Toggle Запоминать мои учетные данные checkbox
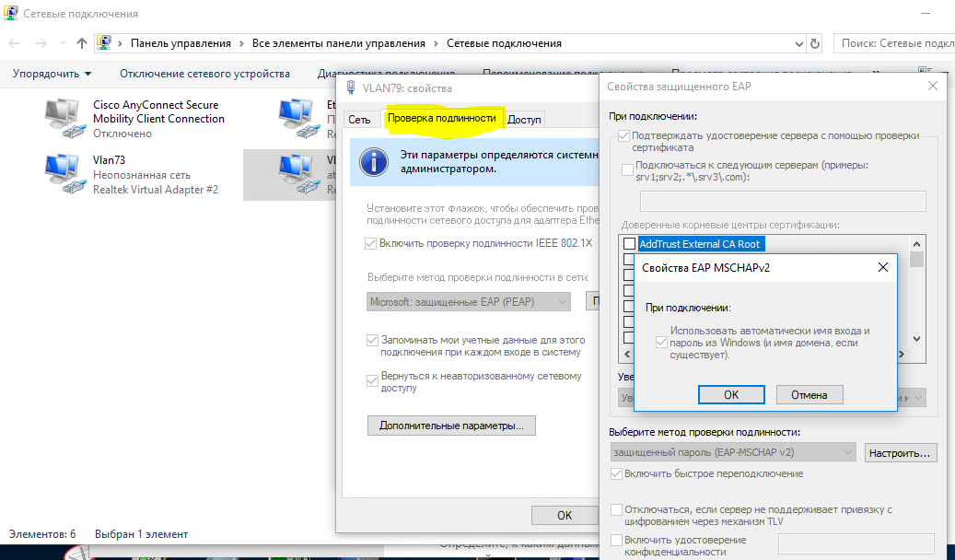This screenshot has height=560, width=955. point(372,340)
